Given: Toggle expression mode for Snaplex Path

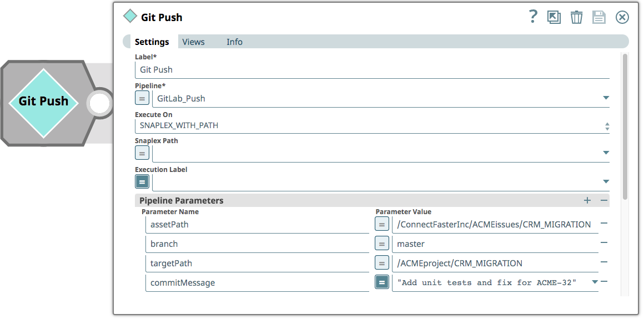Looking at the screenshot, I should [x=142, y=153].
